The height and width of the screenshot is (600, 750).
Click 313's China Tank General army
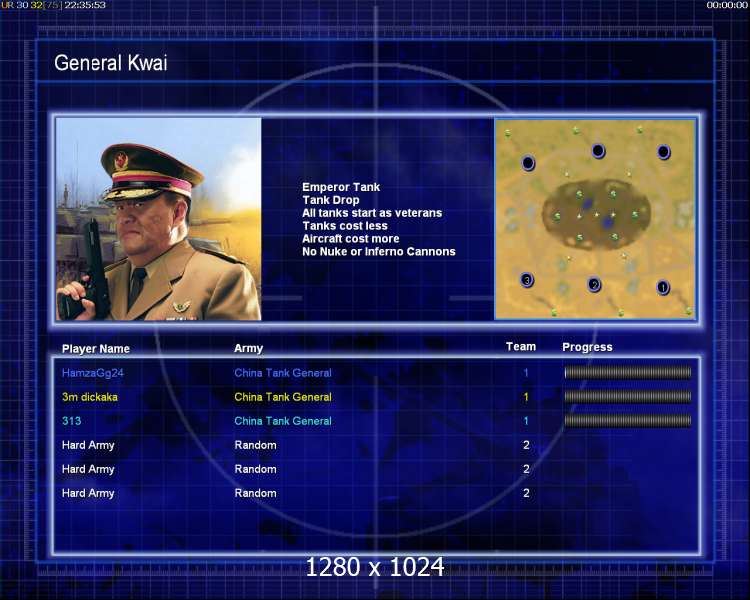[283, 421]
